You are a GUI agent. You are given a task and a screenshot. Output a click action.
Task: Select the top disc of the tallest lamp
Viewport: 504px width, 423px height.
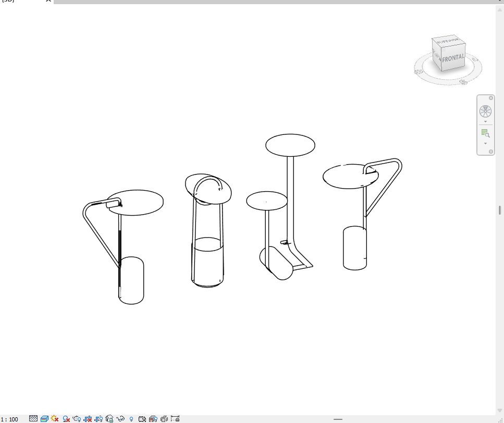pos(290,145)
